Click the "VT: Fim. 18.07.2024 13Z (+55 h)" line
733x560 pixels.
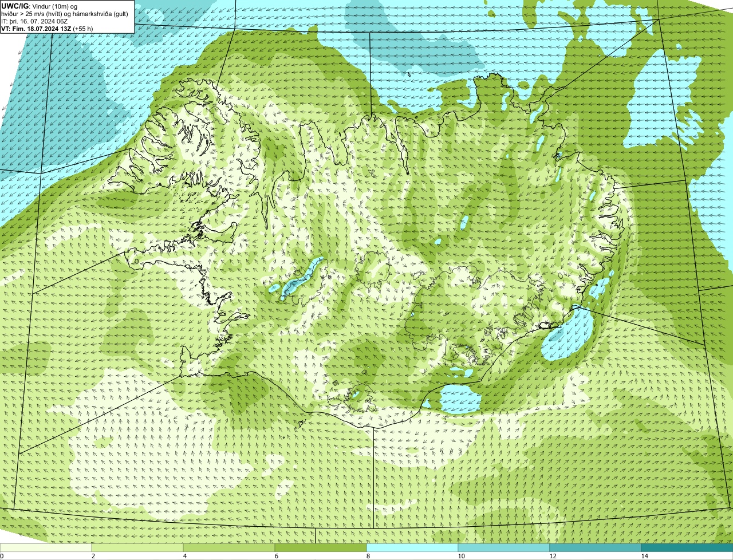click(47, 28)
